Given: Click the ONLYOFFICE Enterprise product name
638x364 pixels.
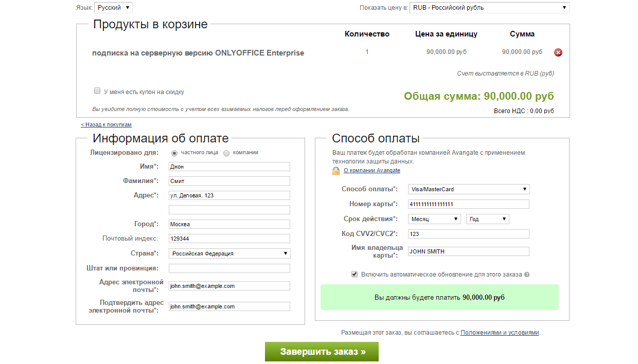Looking at the screenshot, I should (x=198, y=53).
